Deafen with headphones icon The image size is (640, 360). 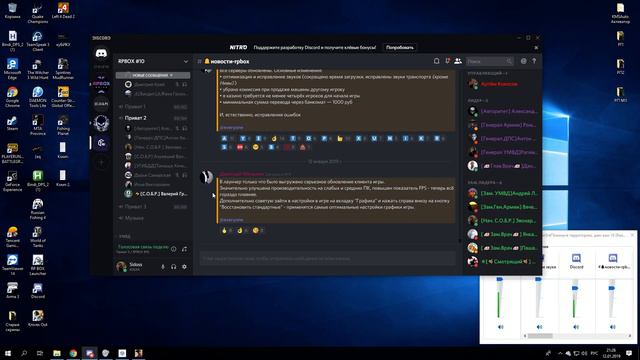pos(173,267)
